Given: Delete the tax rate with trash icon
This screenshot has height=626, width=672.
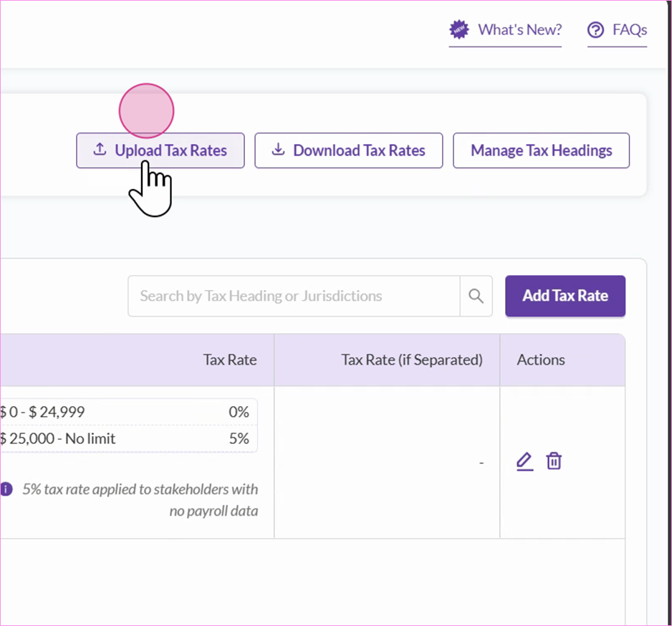Looking at the screenshot, I should 554,461.
